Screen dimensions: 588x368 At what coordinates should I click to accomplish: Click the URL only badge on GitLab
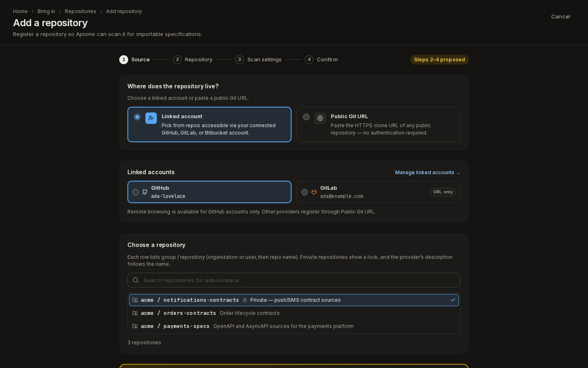coord(443,192)
